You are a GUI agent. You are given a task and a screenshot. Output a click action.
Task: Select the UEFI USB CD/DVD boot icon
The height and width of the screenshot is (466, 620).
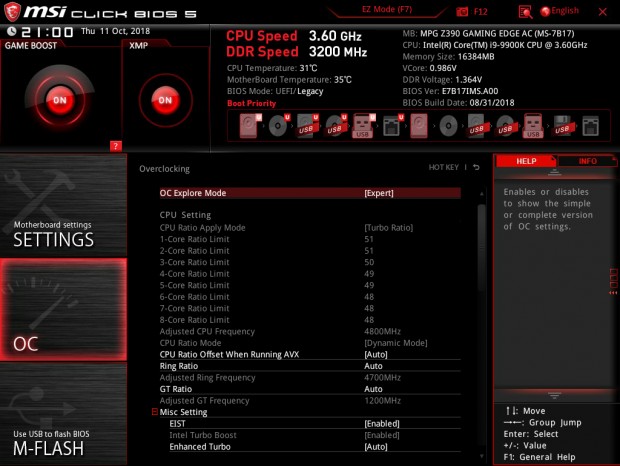[x=336, y=126]
